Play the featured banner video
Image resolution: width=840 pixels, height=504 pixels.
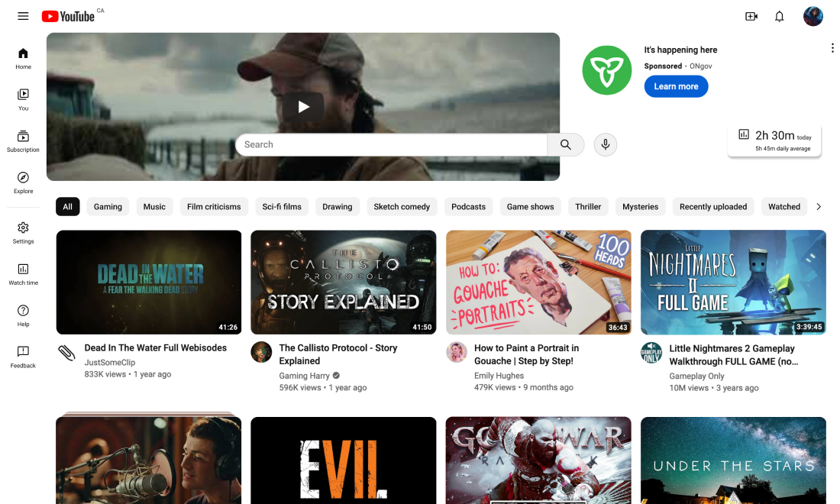pos(303,107)
